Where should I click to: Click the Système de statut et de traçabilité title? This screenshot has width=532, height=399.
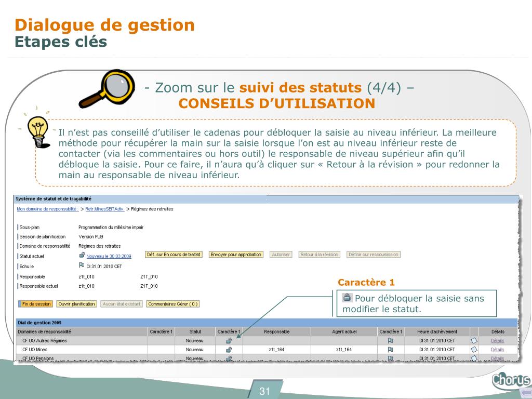point(54,199)
